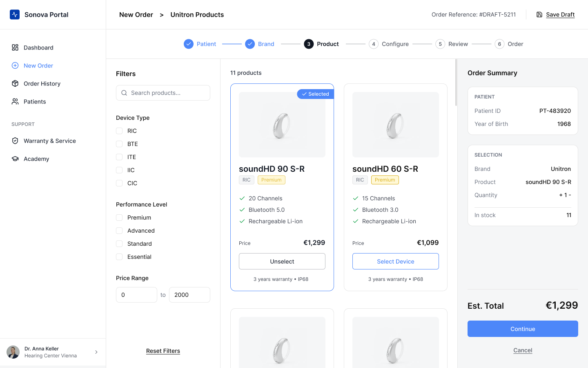The image size is (588, 368).
Task: Click the step 3 Product circle
Action: [x=309, y=44]
